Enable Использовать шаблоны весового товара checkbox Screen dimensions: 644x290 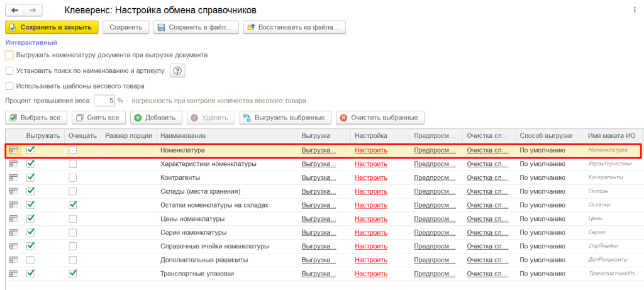click(9, 86)
